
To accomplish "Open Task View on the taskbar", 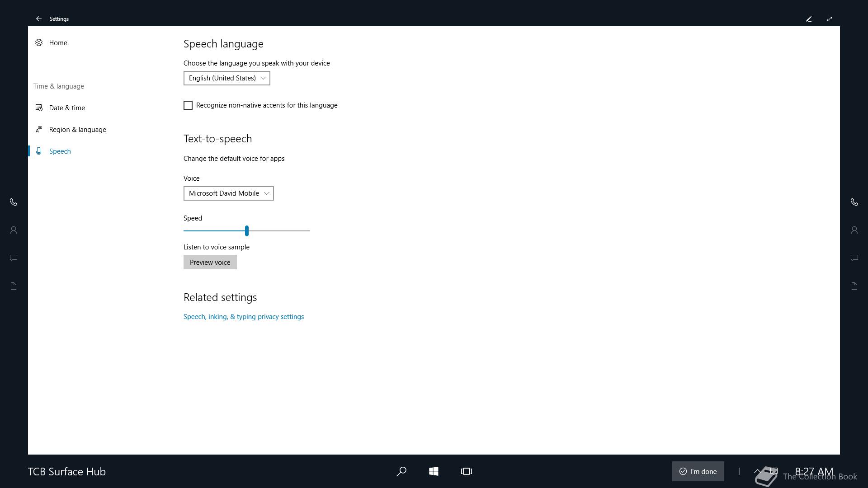I will 467,471.
